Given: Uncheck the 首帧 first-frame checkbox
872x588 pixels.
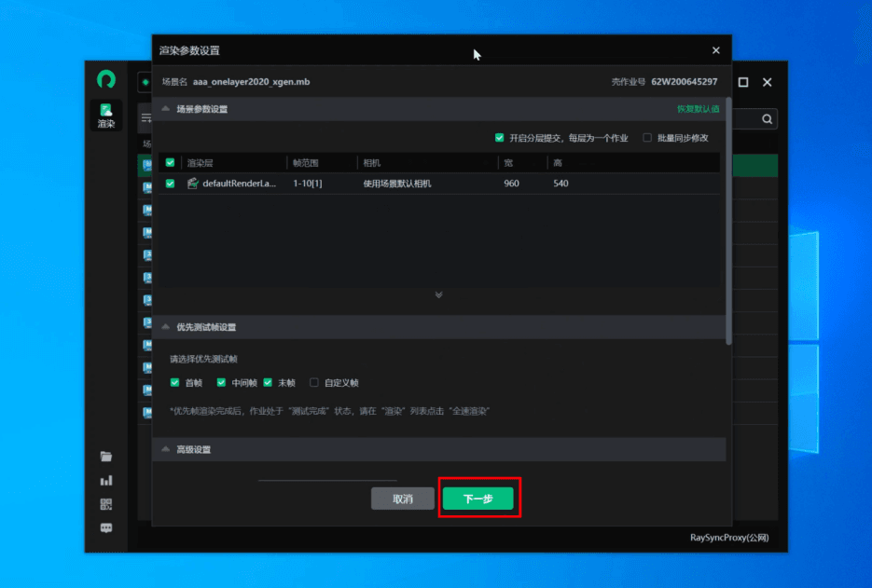Looking at the screenshot, I should (x=174, y=382).
